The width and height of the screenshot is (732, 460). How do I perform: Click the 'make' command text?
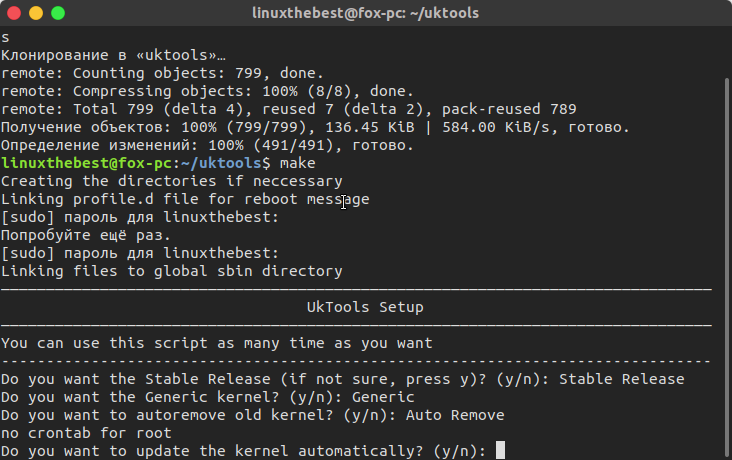(x=297, y=163)
